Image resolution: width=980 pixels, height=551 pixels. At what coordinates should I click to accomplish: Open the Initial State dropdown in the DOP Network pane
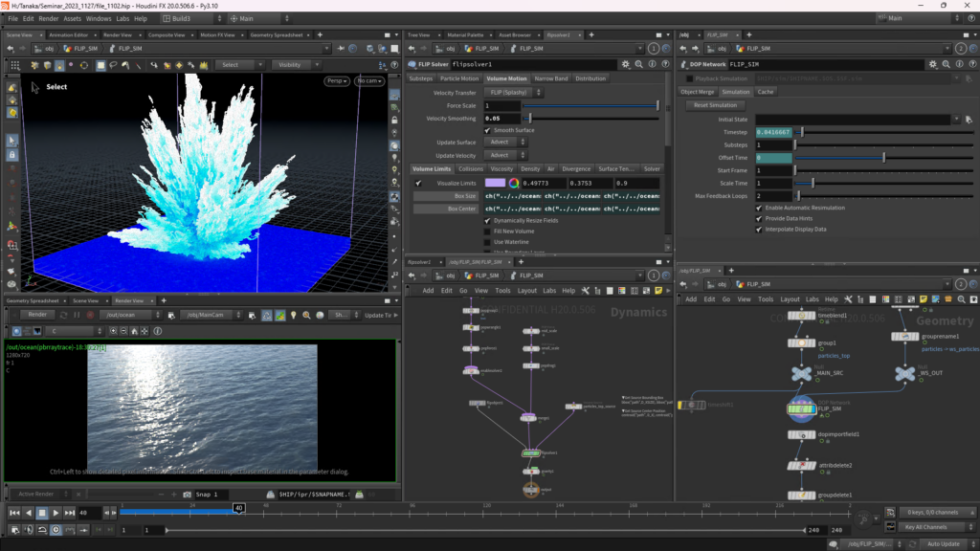pyautogui.click(x=956, y=119)
